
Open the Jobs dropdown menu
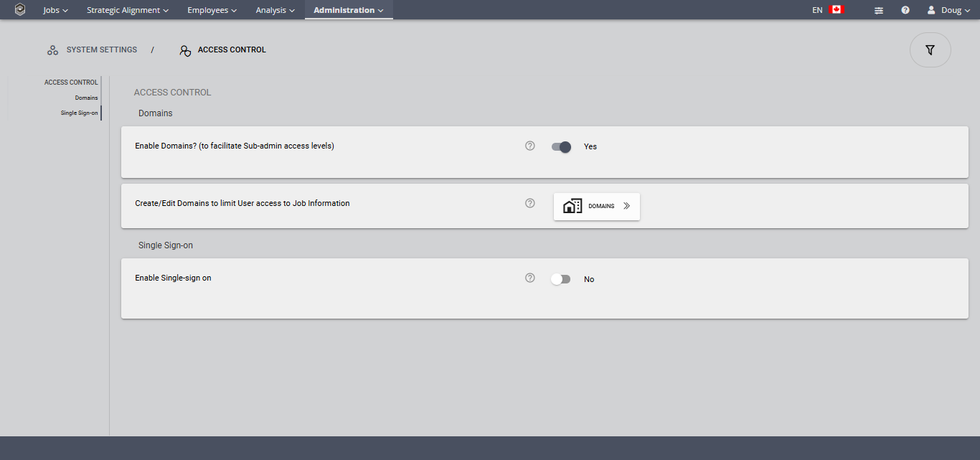pos(56,10)
